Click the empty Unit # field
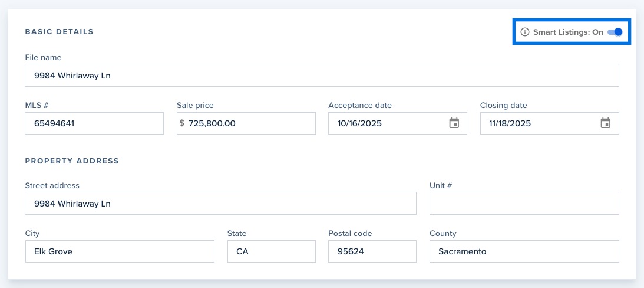Viewport: 644px width, 288px height. 524,204
